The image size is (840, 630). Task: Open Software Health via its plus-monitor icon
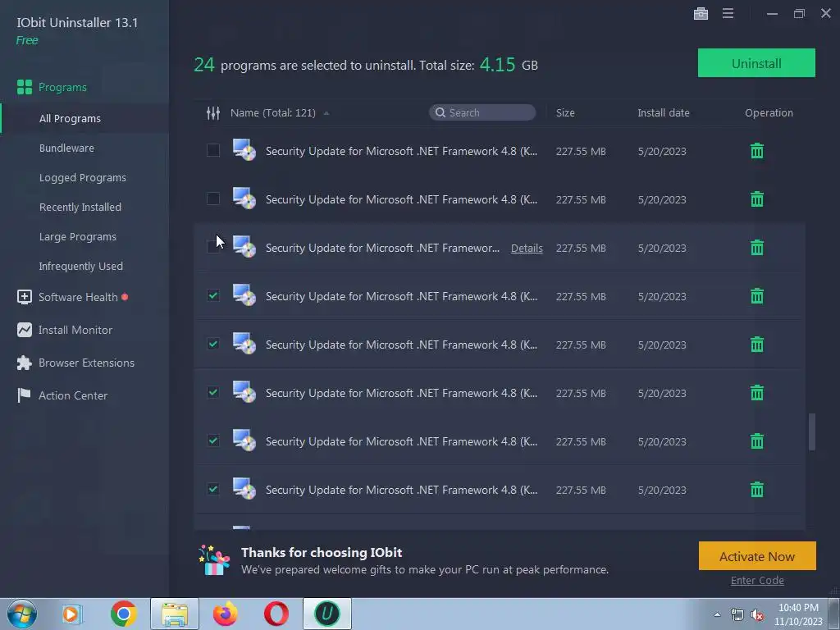[x=25, y=297]
